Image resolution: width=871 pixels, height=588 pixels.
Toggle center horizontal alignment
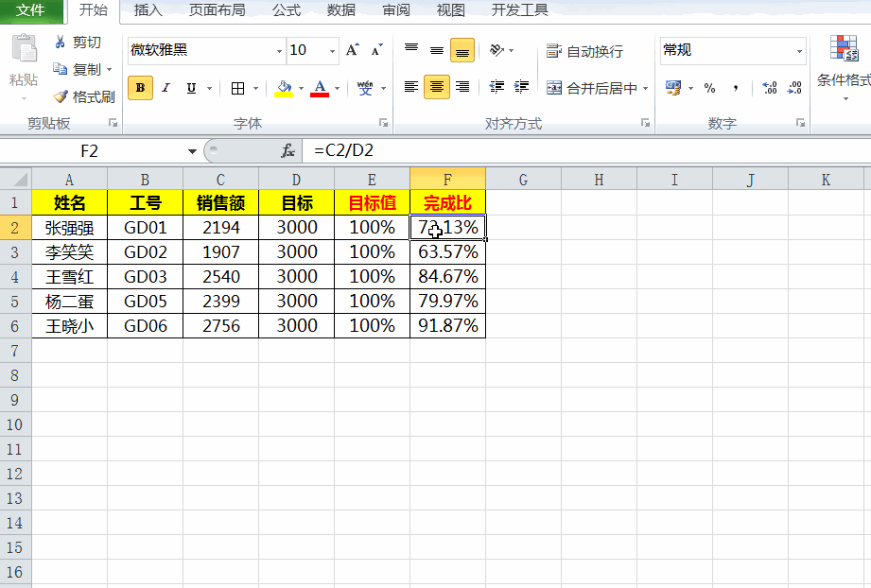pos(437,87)
